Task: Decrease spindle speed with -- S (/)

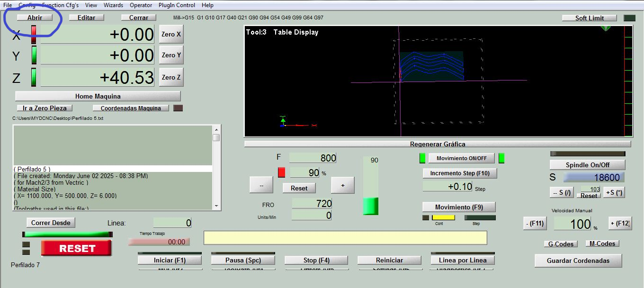Action: [563, 192]
